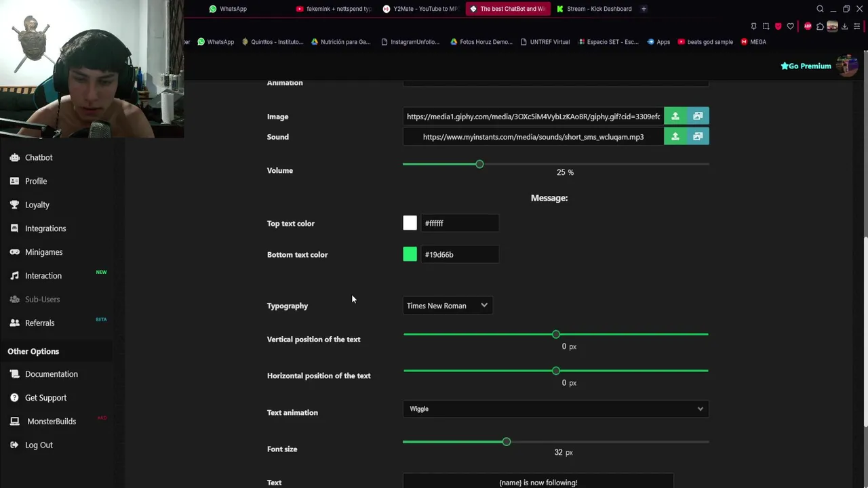Click the Volume slider handle

click(x=479, y=164)
